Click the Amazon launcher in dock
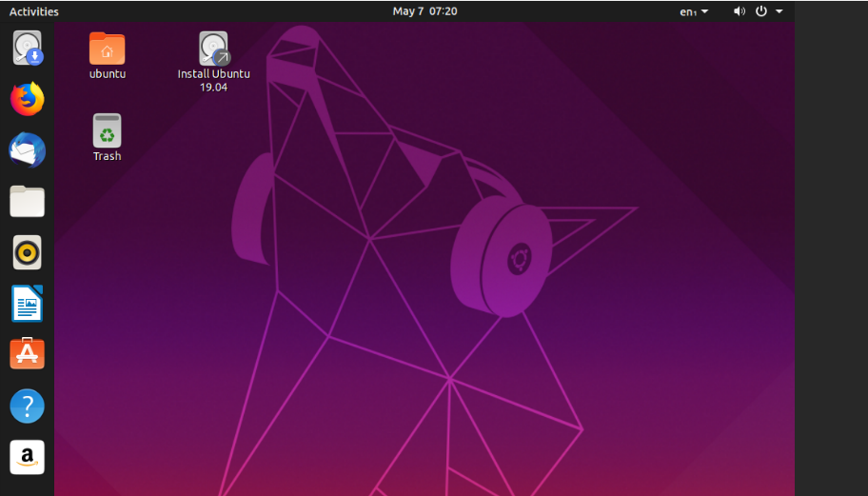 point(28,457)
